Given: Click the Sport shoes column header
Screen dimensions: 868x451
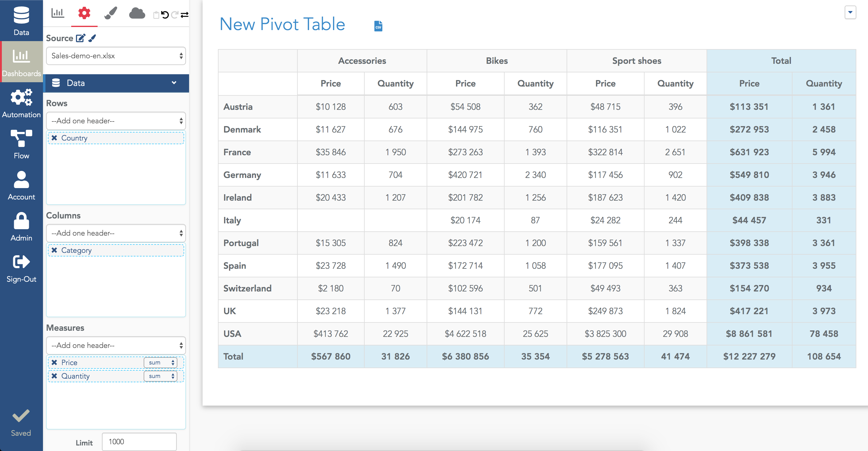Looking at the screenshot, I should tap(637, 61).
